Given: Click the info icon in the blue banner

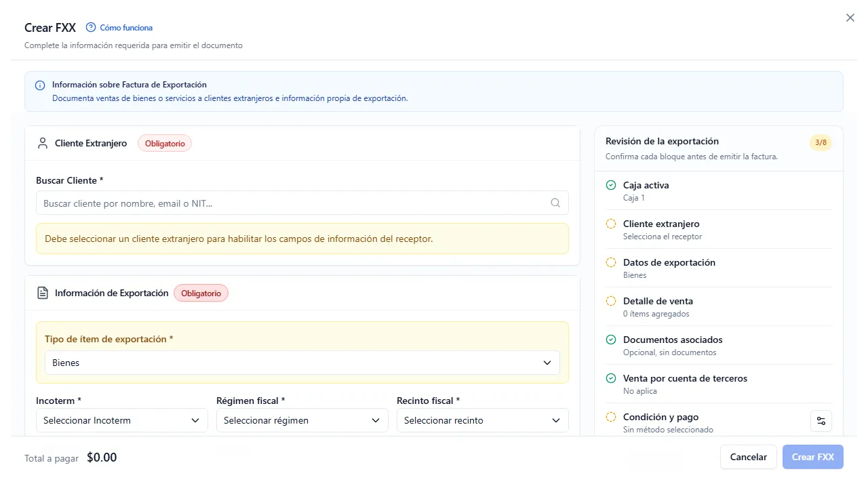Looking at the screenshot, I should [x=40, y=85].
